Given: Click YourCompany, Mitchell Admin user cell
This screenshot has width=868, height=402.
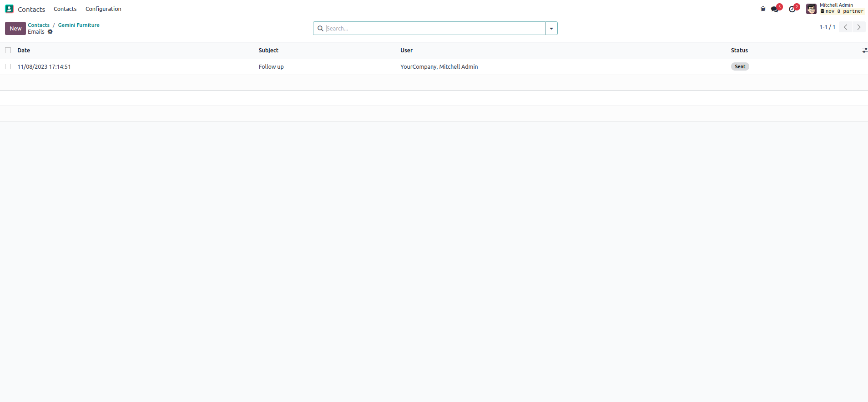Looking at the screenshot, I should tap(439, 67).
